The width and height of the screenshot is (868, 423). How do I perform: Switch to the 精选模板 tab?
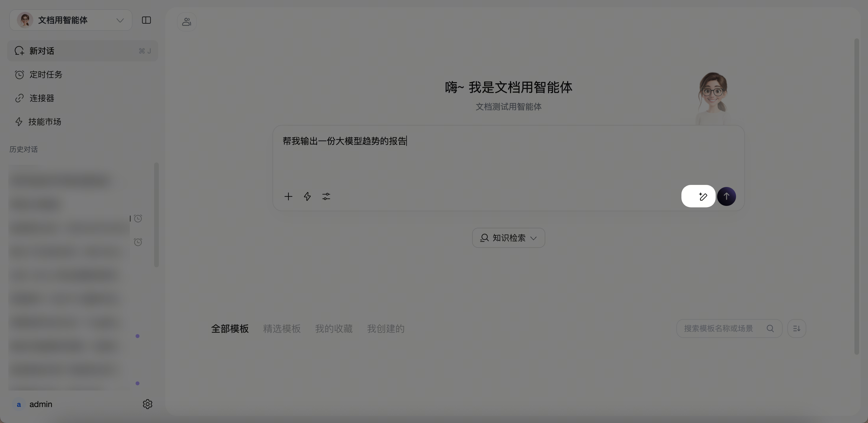282,329
